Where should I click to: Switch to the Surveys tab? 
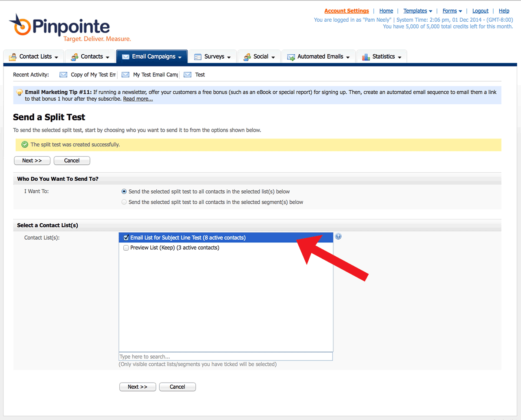click(x=212, y=56)
